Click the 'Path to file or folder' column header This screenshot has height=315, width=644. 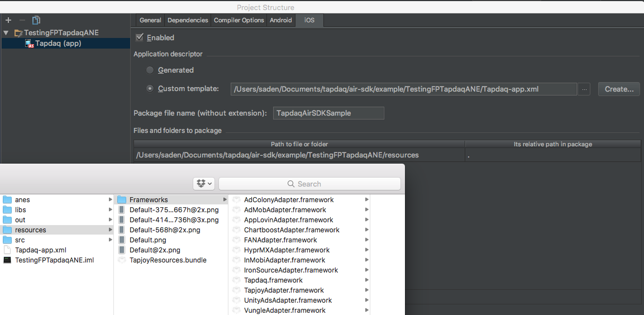tap(299, 144)
